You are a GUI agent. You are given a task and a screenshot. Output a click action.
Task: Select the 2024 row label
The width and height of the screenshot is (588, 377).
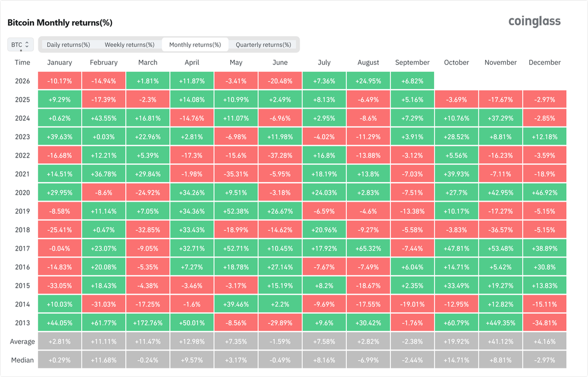point(22,118)
